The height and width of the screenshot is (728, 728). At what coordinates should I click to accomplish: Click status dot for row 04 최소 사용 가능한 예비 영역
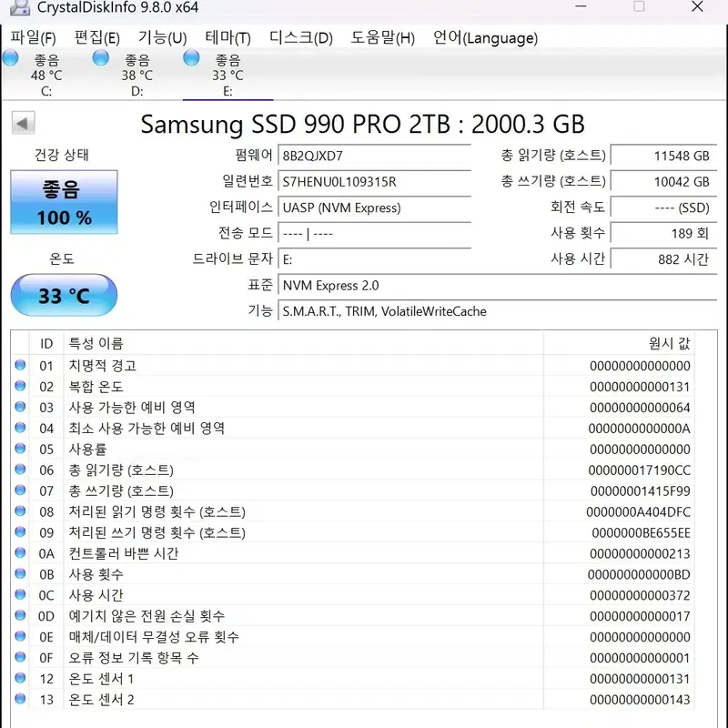point(20,428)
